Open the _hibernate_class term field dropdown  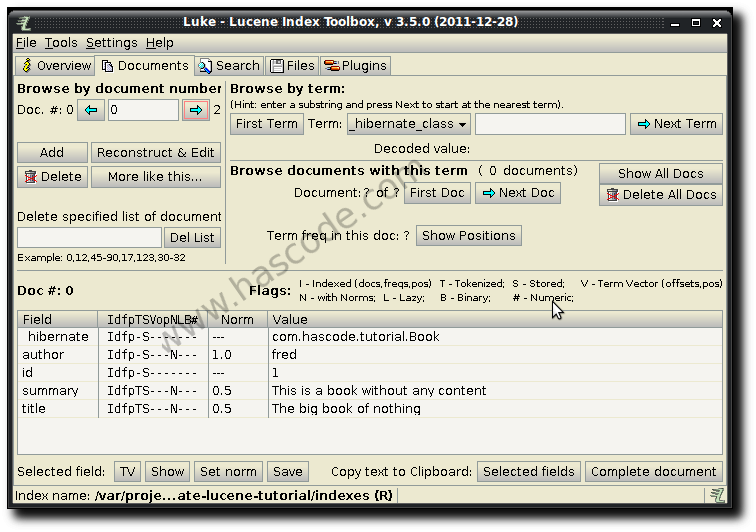point(408,124)
